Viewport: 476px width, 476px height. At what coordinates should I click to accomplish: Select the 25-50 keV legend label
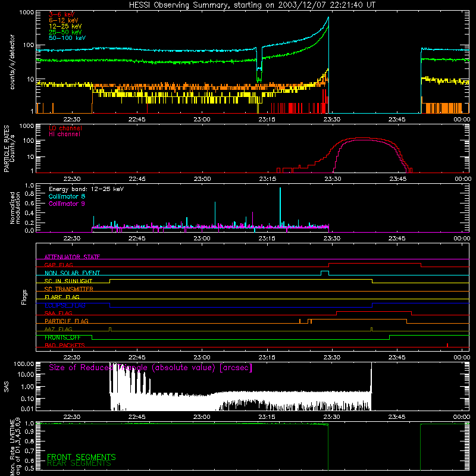pos(65,32)
